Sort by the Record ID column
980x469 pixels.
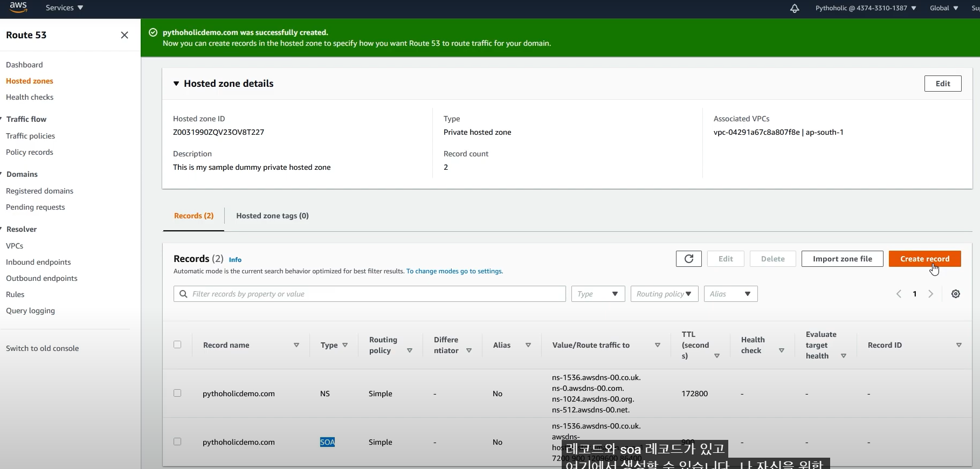[x=959, y=345]
